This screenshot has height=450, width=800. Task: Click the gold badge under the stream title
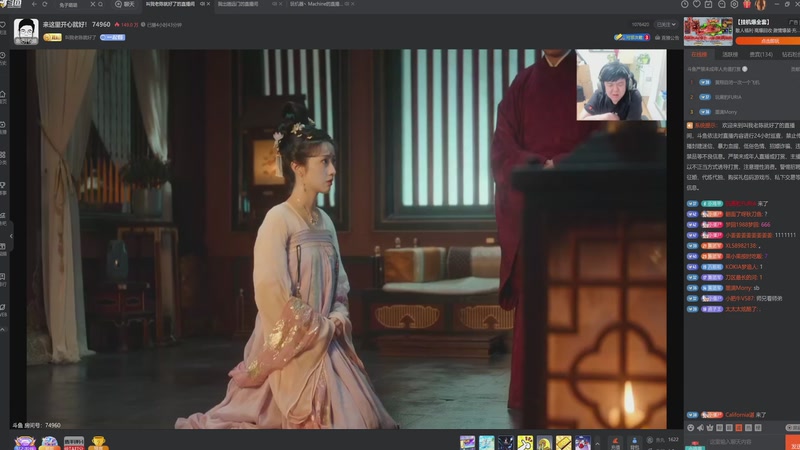pyautogui.click(x=52, y=37)
